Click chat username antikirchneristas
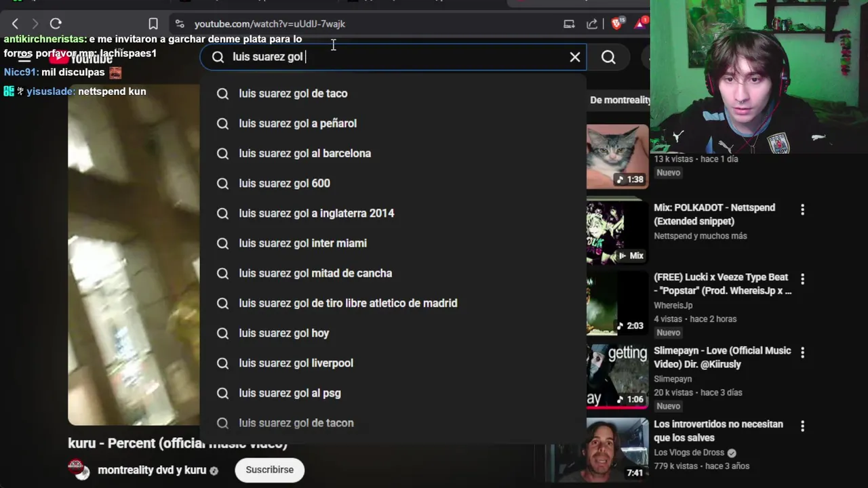The height and width of the screenshot is (488, 868). tap(45, 39)
